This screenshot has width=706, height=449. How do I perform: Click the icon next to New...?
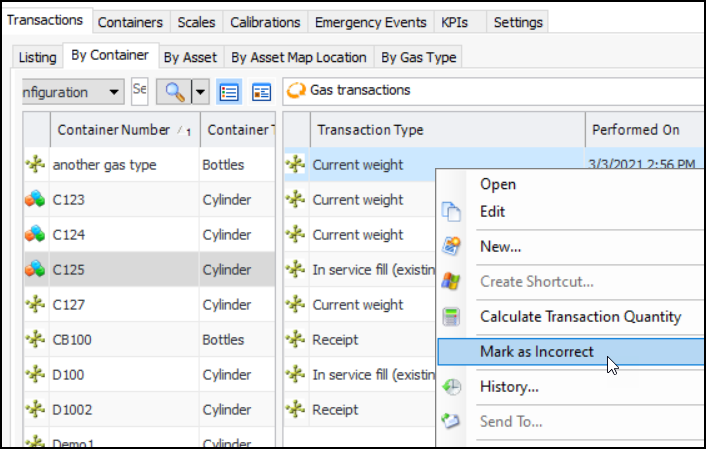[x=452, y=247]
